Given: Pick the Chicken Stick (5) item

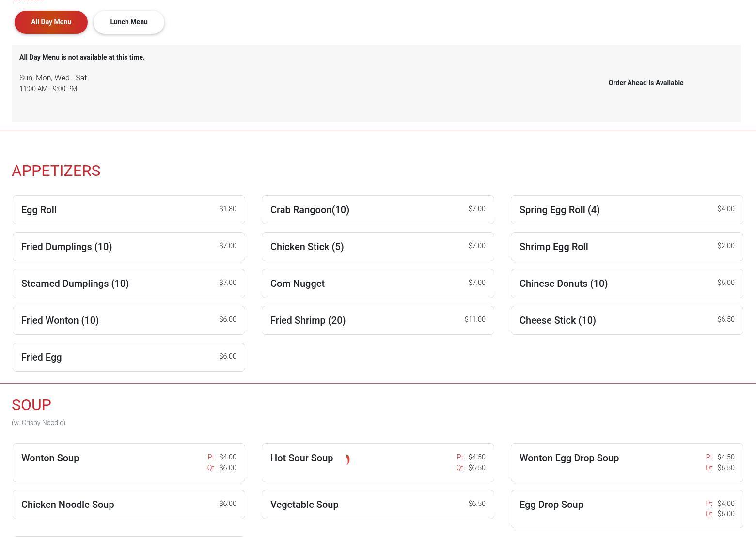Looking at the screenshot, I should 378,247.
